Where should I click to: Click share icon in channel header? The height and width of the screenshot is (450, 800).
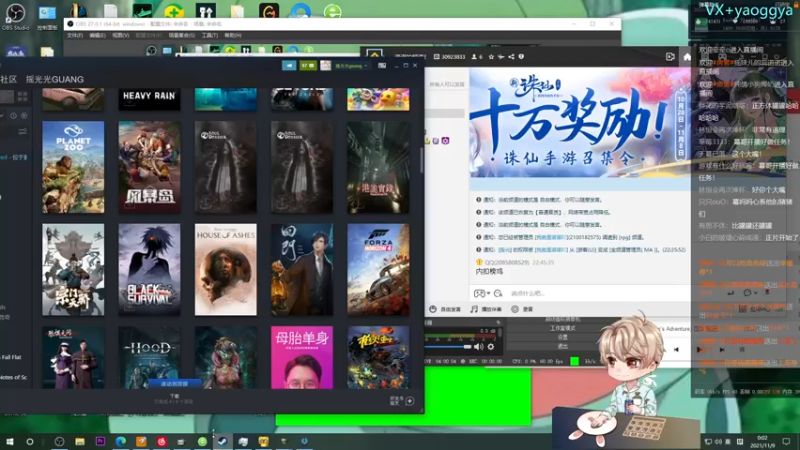(511, 57)
